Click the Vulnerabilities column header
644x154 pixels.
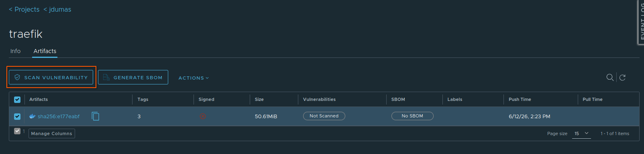319,99
